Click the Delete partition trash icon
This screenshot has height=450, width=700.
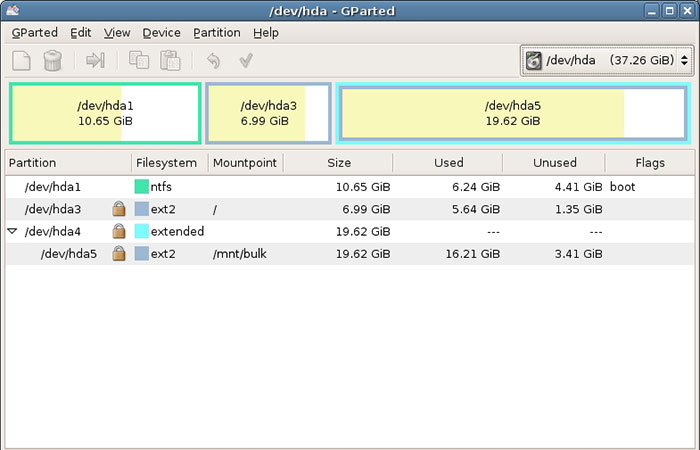pyautogui.click(x=52, y=60)
